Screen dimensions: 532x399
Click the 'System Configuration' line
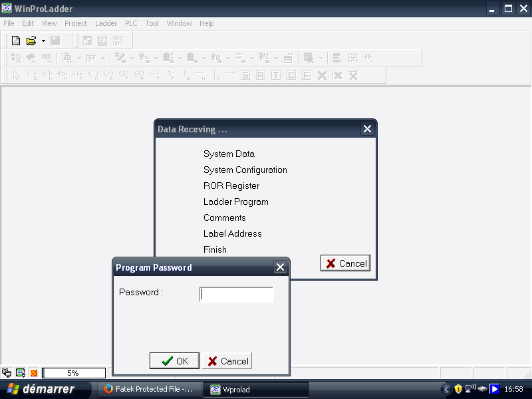pos(245,170)
